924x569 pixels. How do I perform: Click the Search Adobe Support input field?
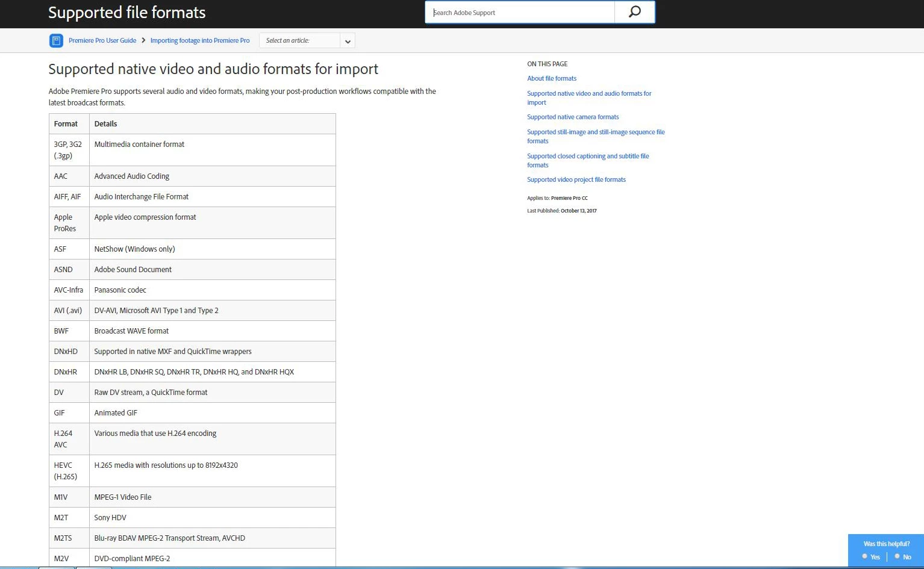point(520,12)
